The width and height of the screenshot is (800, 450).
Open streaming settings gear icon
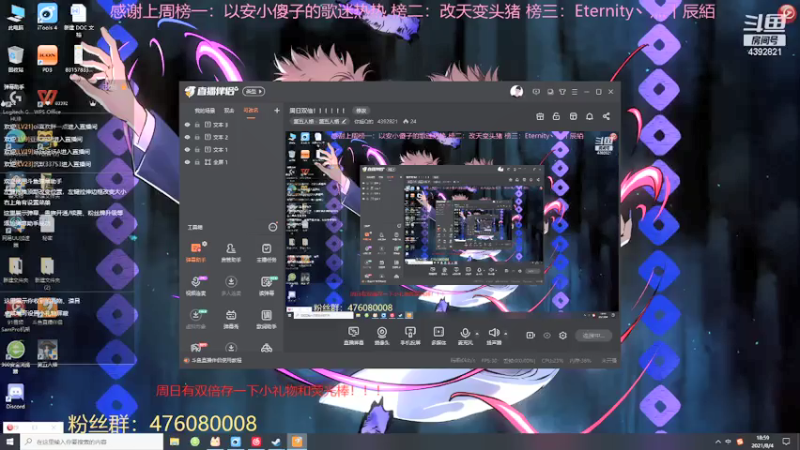[563, 335]
